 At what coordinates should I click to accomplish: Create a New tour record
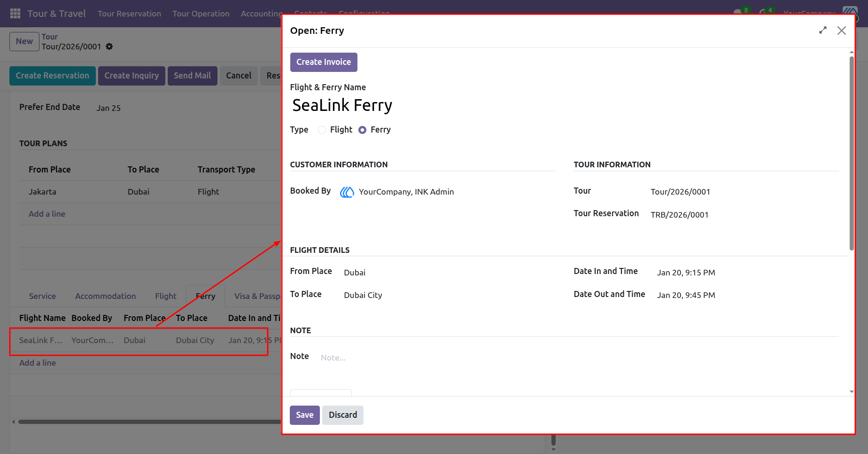click(24, 41)
